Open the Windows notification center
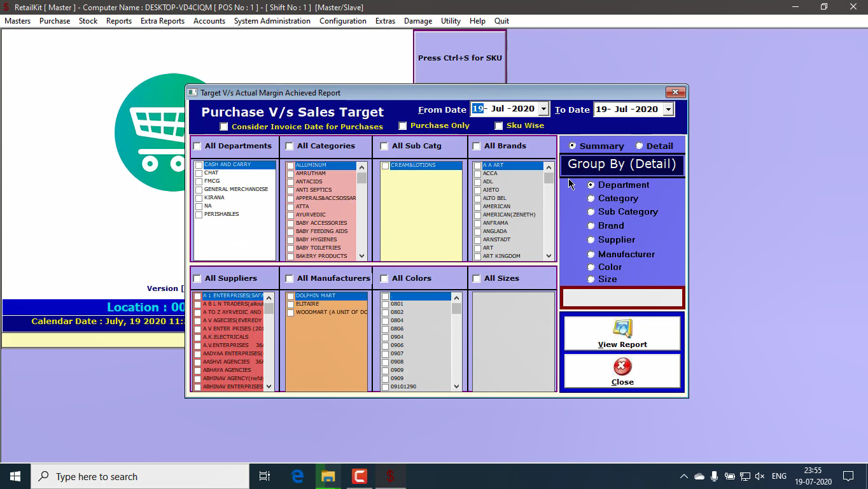The height and width of the screenshot is (489, 868). tap(848, 476)
